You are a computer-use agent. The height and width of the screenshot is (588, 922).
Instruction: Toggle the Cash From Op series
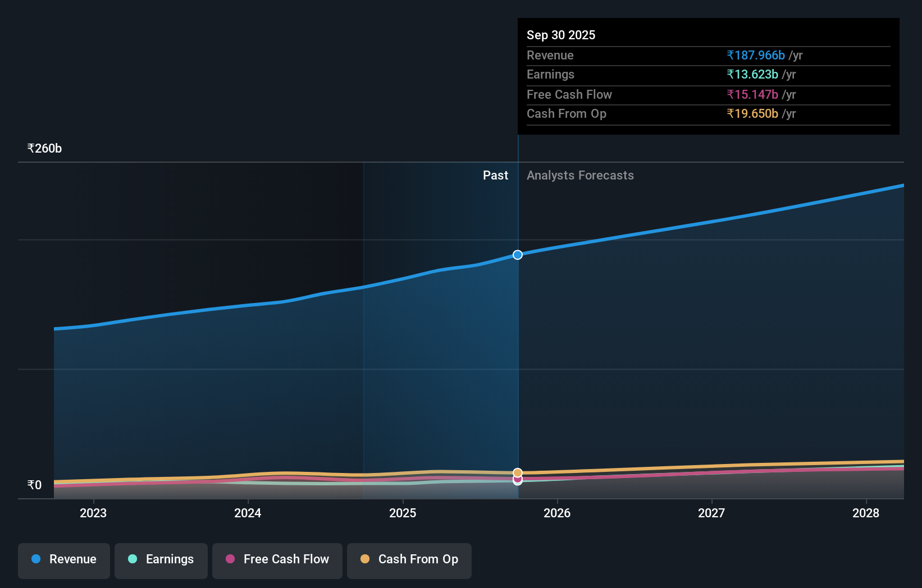409,560
